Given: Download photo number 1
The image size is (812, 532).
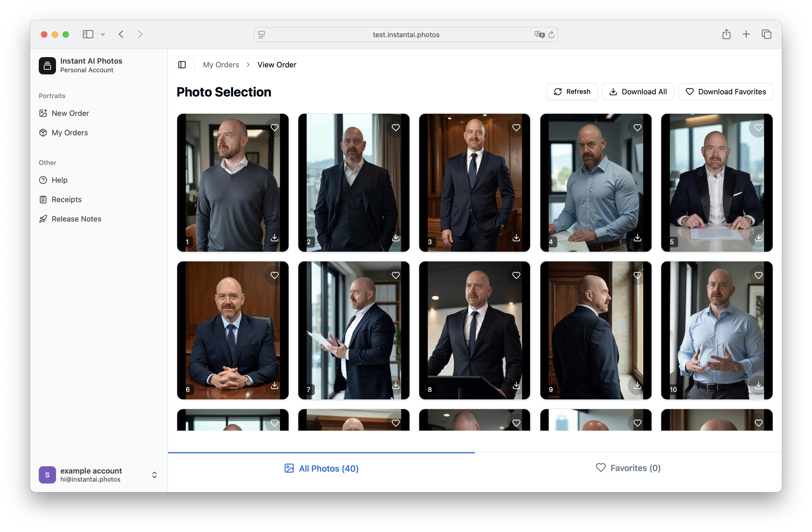Looking at the screenshot, I should click(274, 238).
